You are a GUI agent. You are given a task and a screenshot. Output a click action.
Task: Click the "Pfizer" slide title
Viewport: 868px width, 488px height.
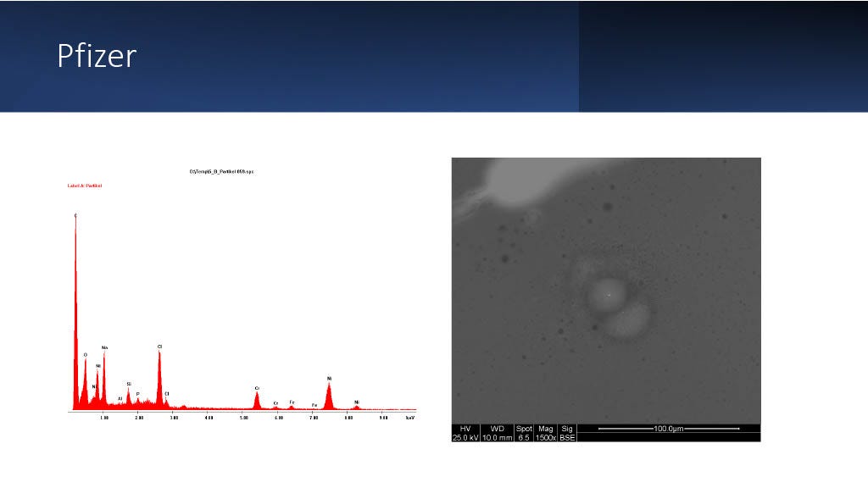tap(97, 57)
